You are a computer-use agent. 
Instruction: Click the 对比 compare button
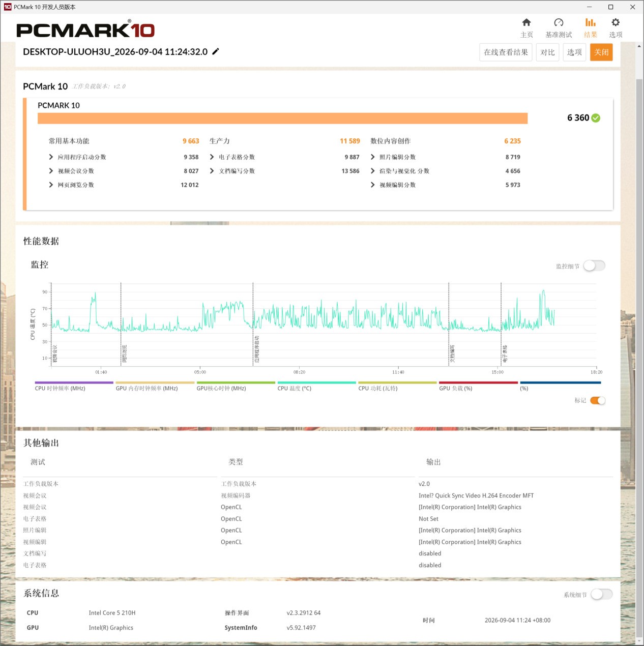point(547,52)
